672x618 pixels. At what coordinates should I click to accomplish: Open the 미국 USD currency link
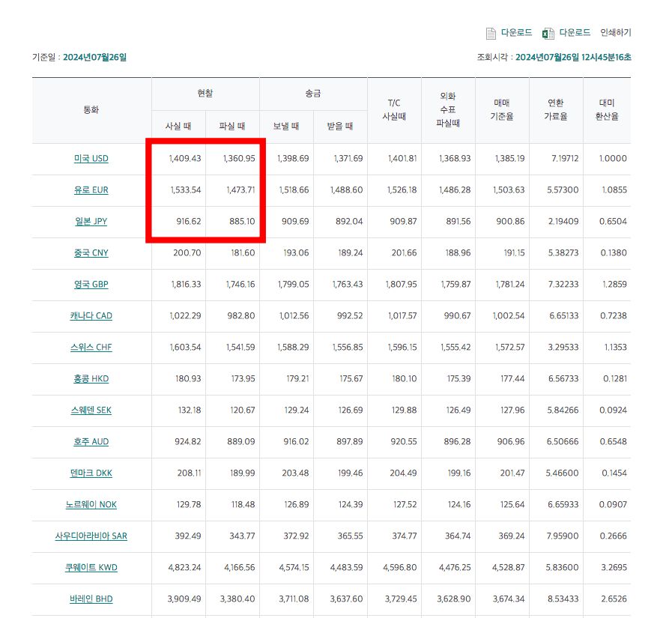[x=91, y=159]
